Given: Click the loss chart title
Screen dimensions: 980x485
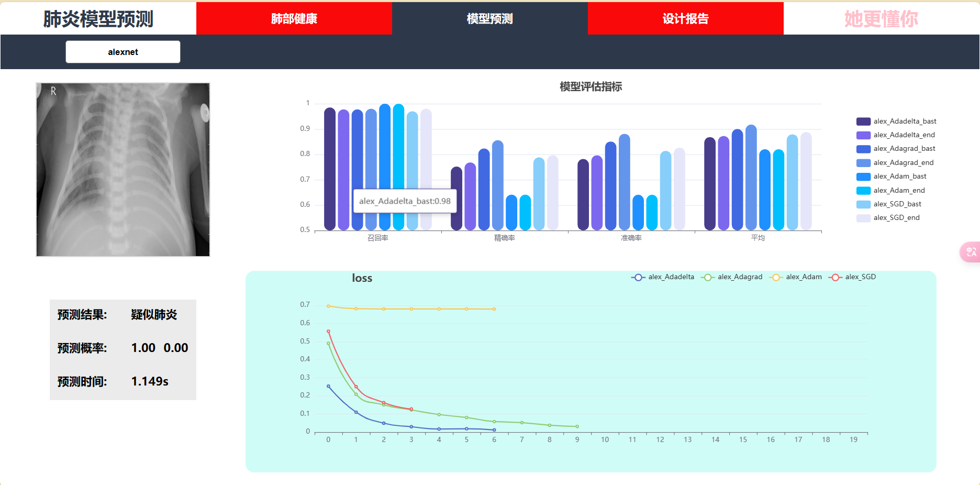Looking at the screenshot, I should point(362,278).
